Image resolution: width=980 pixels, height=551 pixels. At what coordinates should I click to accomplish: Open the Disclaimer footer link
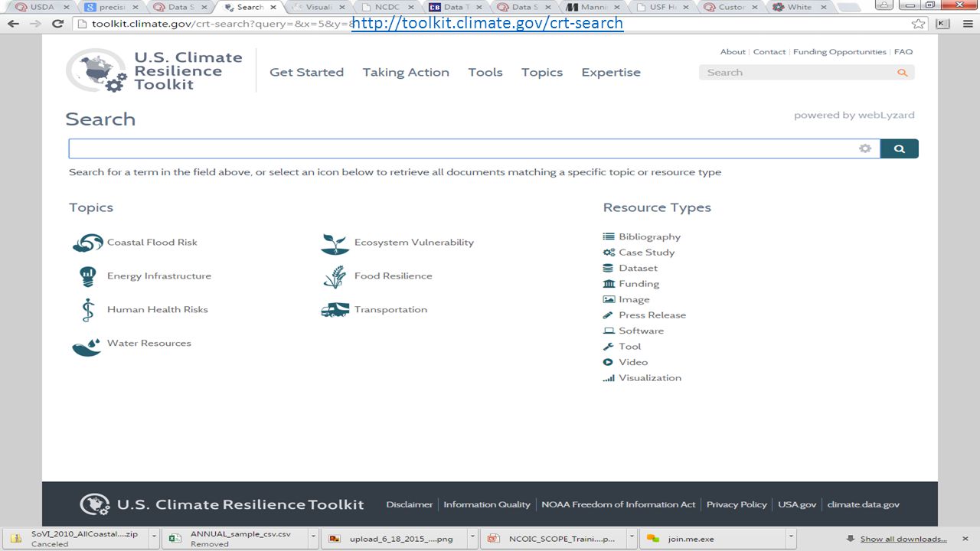click(x=410, y=504)
